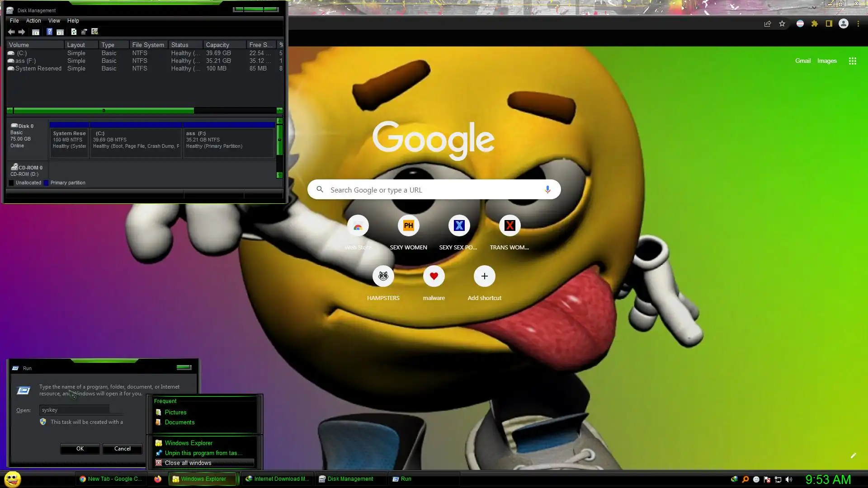Sort by the Capacity column header

(217, 45)
